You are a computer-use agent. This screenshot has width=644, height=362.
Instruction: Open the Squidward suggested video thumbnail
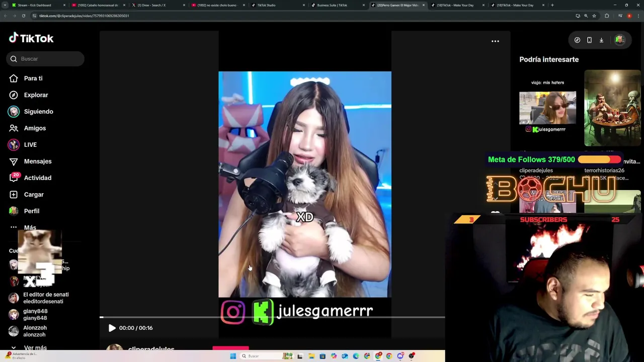pos(612,108)
